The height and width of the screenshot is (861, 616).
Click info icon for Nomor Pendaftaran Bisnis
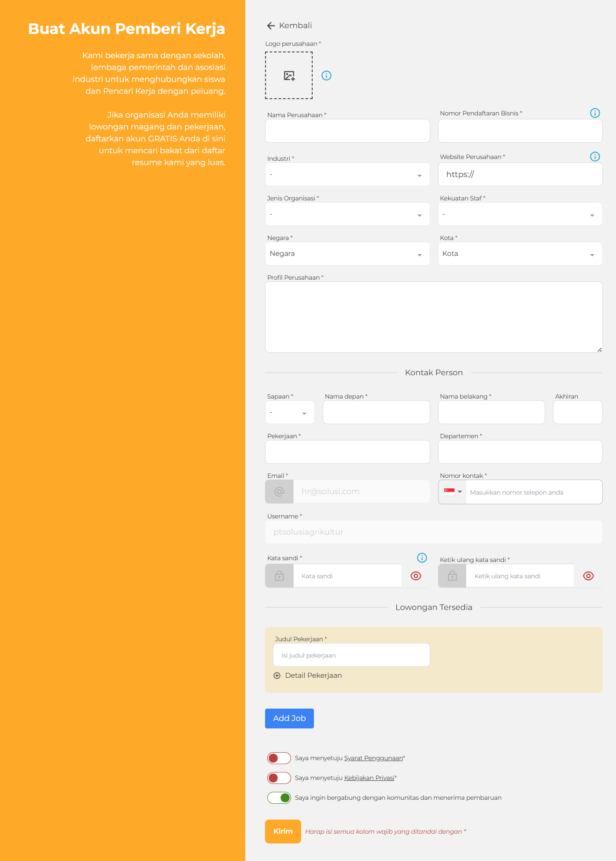594,113
